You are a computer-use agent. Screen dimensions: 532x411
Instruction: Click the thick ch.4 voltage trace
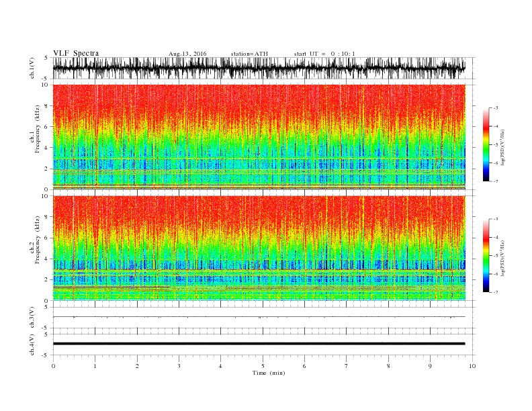[x=259, y=344]
